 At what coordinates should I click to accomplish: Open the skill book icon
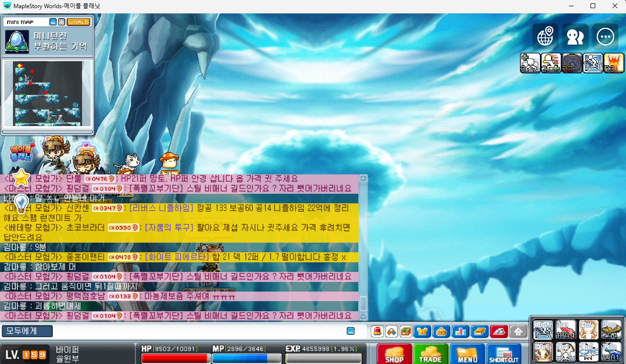[x=479, y=331]
